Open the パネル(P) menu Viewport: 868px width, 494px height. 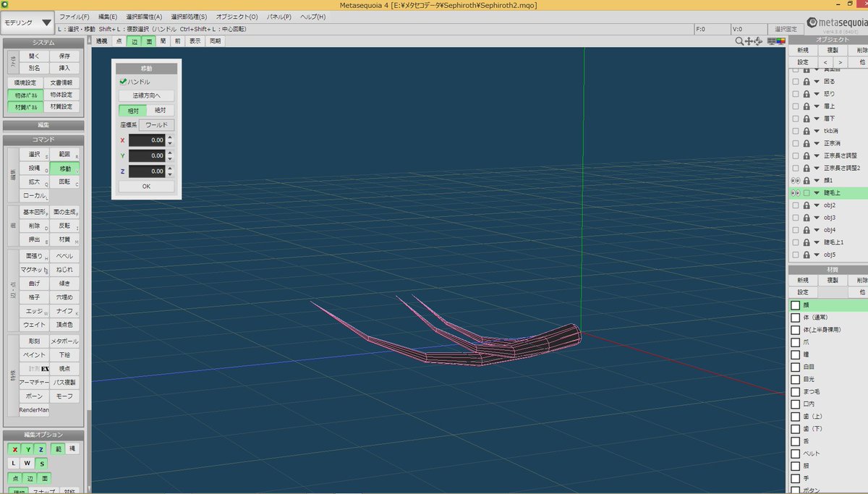click(279, 17)
